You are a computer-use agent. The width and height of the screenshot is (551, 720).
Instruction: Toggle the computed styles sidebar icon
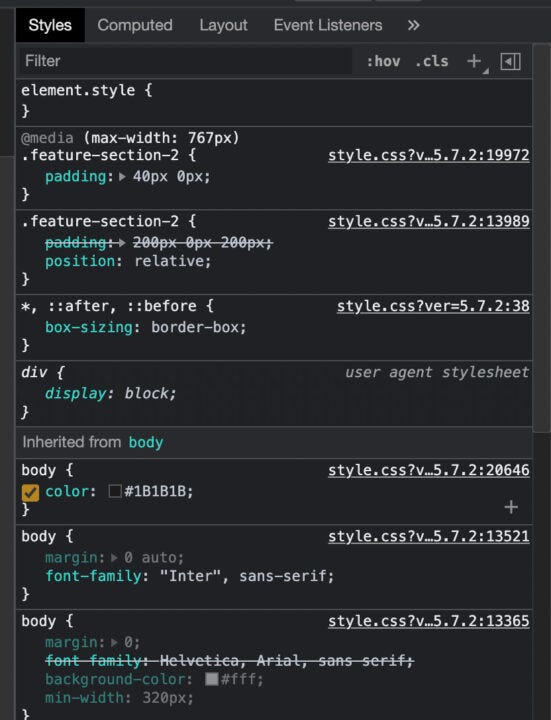pos(510,62)
